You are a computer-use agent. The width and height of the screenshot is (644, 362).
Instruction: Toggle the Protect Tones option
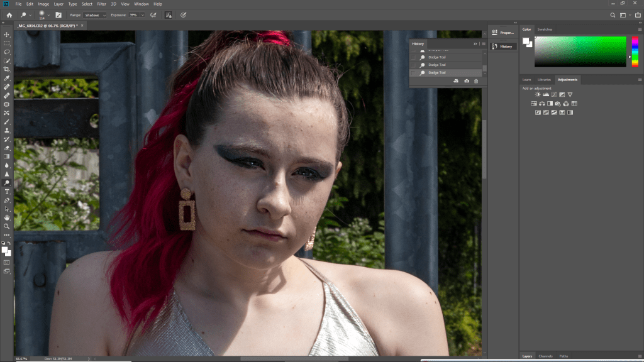click(169, 14)
